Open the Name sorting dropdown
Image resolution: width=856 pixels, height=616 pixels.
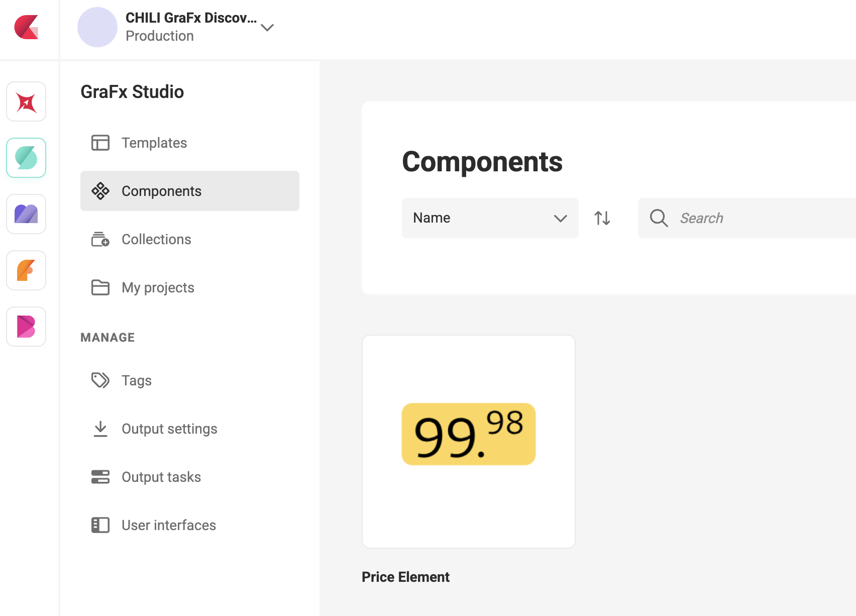[490, 218]
